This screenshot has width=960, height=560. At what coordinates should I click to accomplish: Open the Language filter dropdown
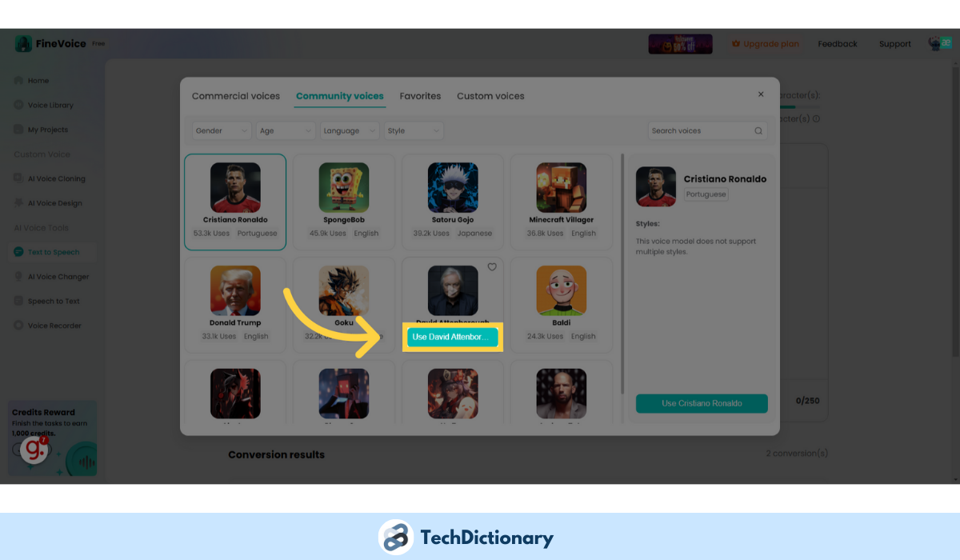(350, 130)
